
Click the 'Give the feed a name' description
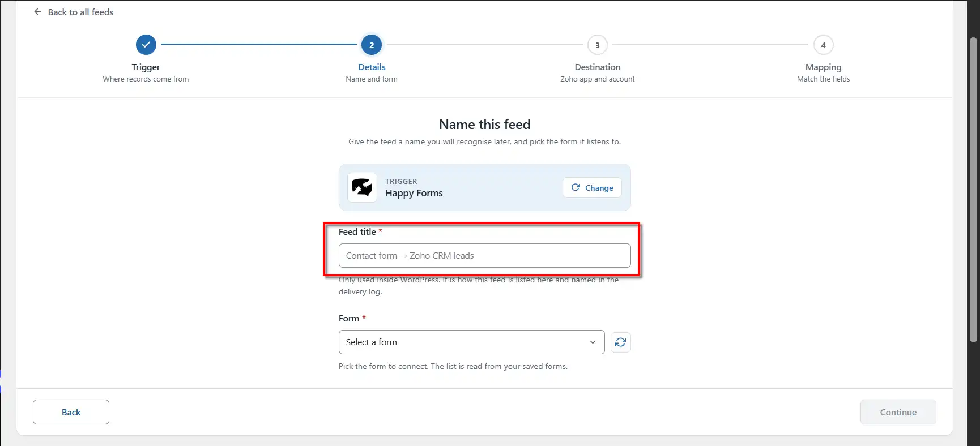pos(485,141)
